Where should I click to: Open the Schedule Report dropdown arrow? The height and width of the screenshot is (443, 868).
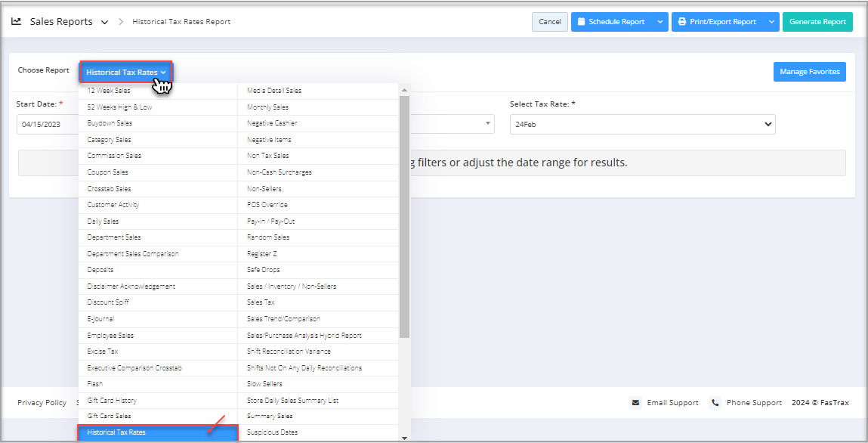pyautogui.click(x=660, y=22)
